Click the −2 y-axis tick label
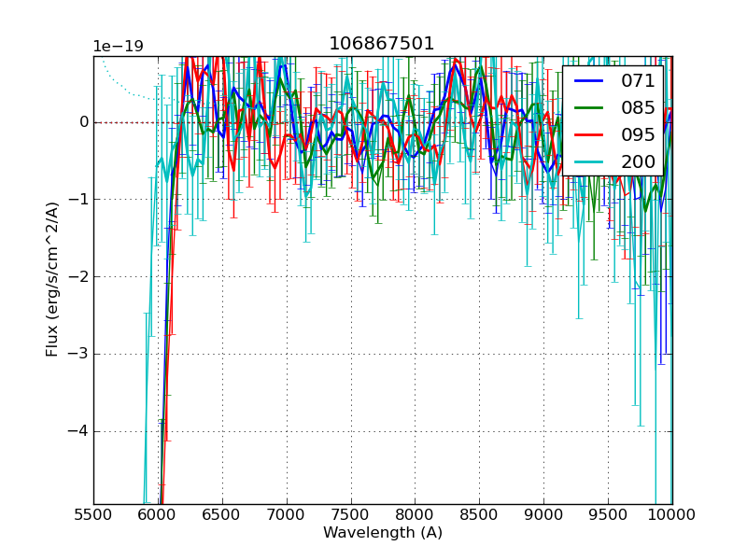This screenshot has height=560, width=747. [x=78, y=276]
